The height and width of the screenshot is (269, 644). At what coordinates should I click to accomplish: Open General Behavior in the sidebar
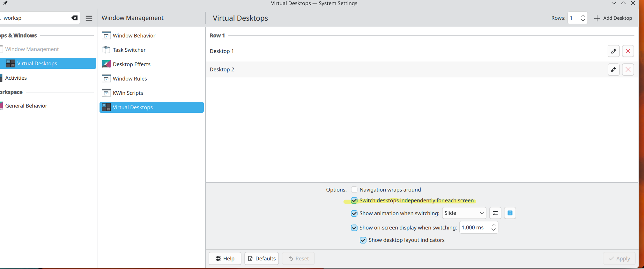click(x=48, y=106)
